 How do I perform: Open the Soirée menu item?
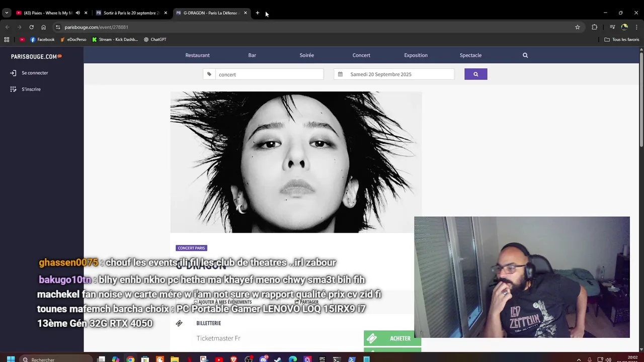(x=306, y=55)
